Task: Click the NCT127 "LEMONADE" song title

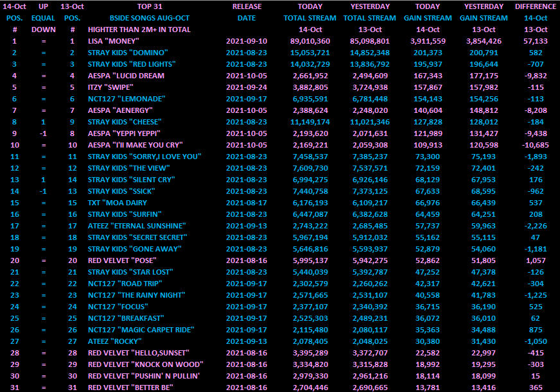Action: pyautogui.click(x=127, y=99)
